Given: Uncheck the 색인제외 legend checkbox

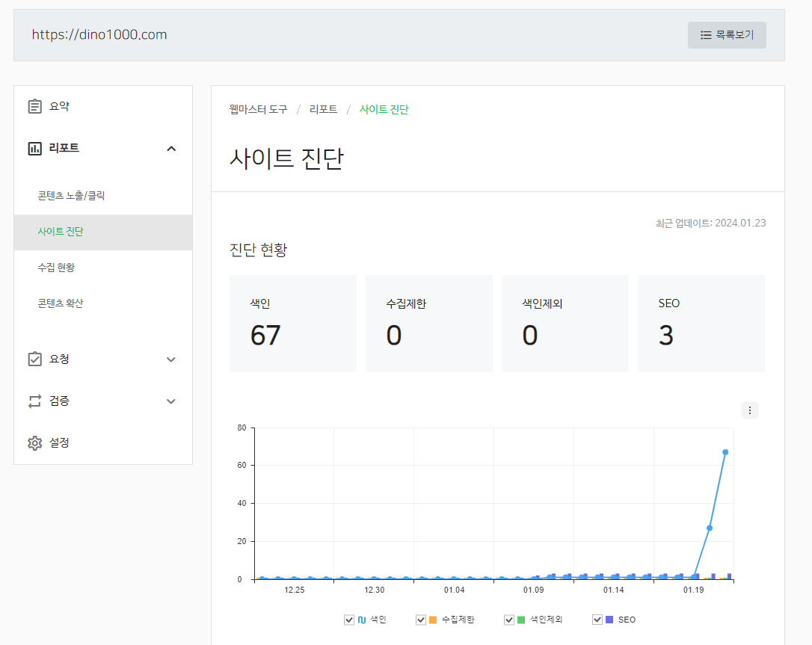Looking at the screenshot, I should 508,619.
